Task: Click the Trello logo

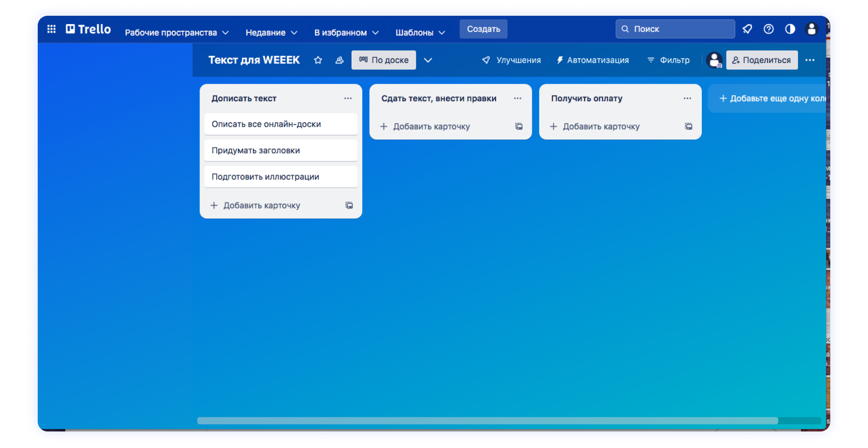Action: (88, 29)
